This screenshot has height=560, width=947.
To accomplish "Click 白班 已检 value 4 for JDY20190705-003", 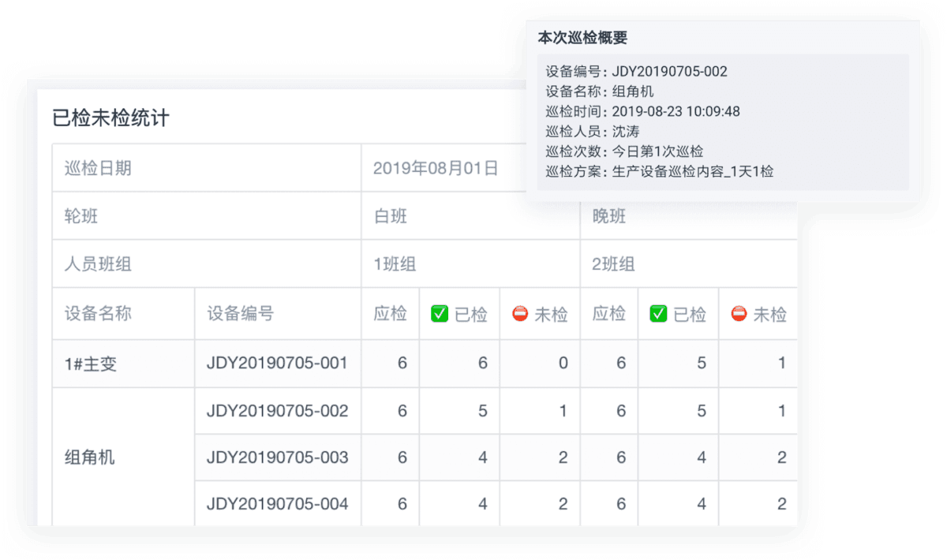I will point(483,457).
